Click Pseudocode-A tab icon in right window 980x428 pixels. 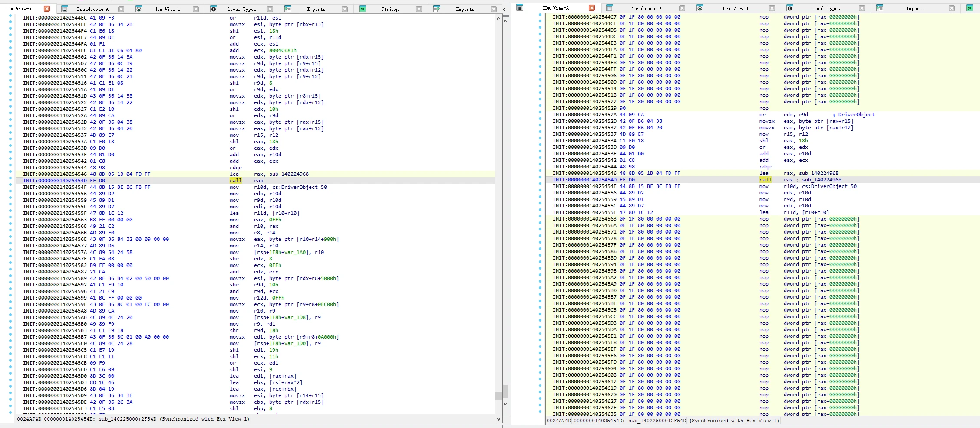610,8
